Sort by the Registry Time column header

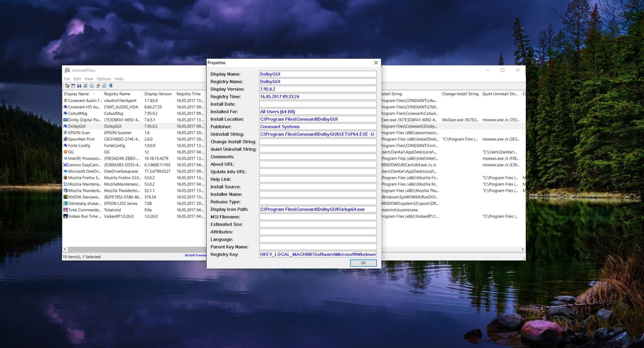click(x=190, y=94)
